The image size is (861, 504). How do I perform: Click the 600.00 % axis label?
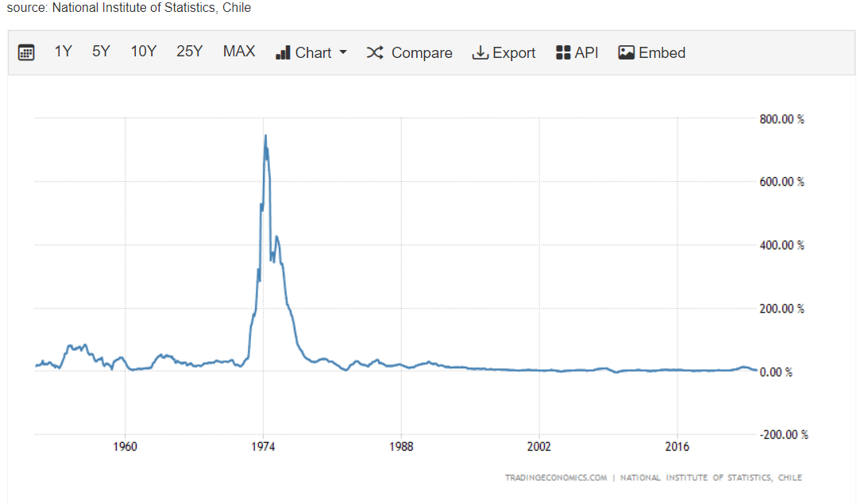[x=782, y=182]
